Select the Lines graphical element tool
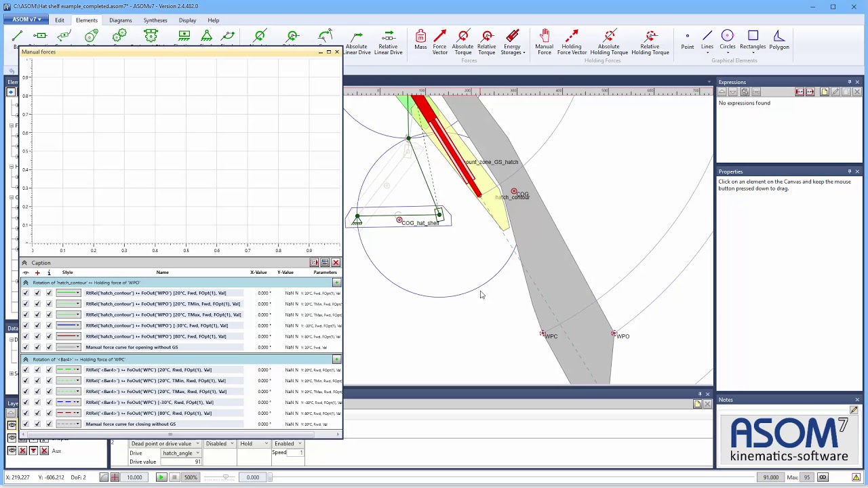 point(707,40)
